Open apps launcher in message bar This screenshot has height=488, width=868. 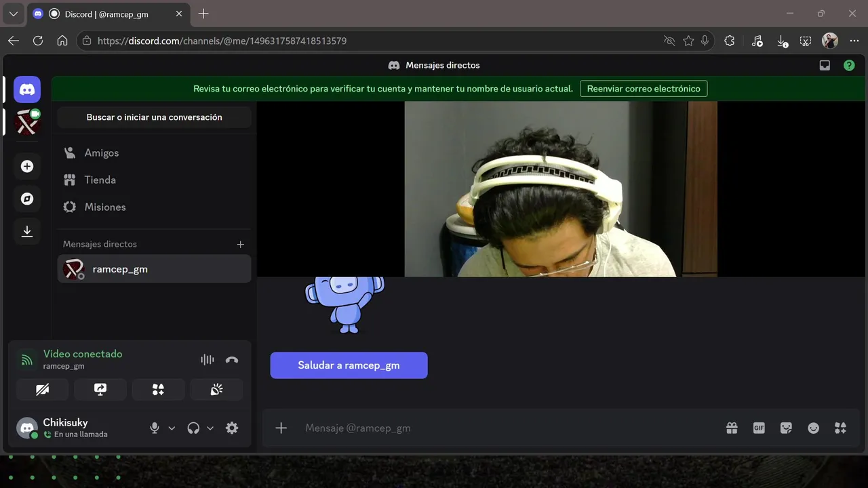point(840,428)
